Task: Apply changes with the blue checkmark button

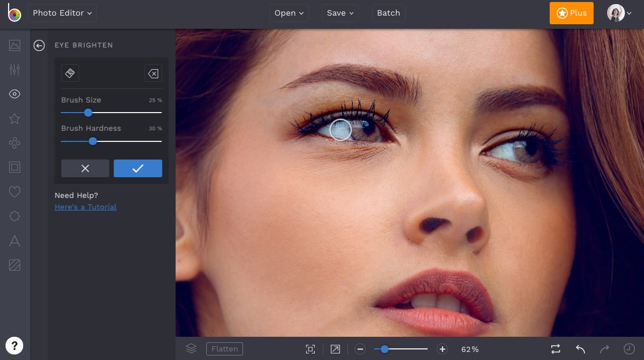Action: (x=138, y=169)
